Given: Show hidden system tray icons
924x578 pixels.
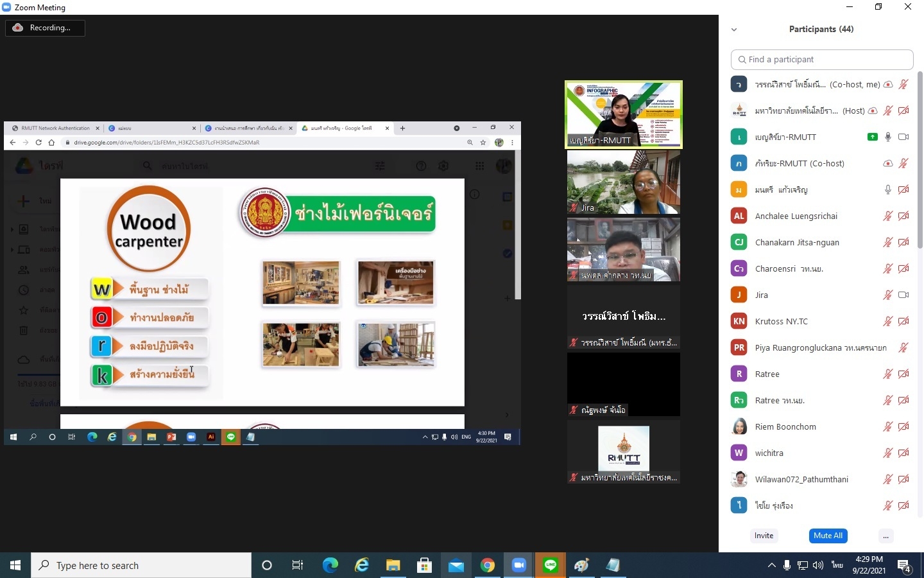Looking at the screenshot, I should click(x=771, y=565).
